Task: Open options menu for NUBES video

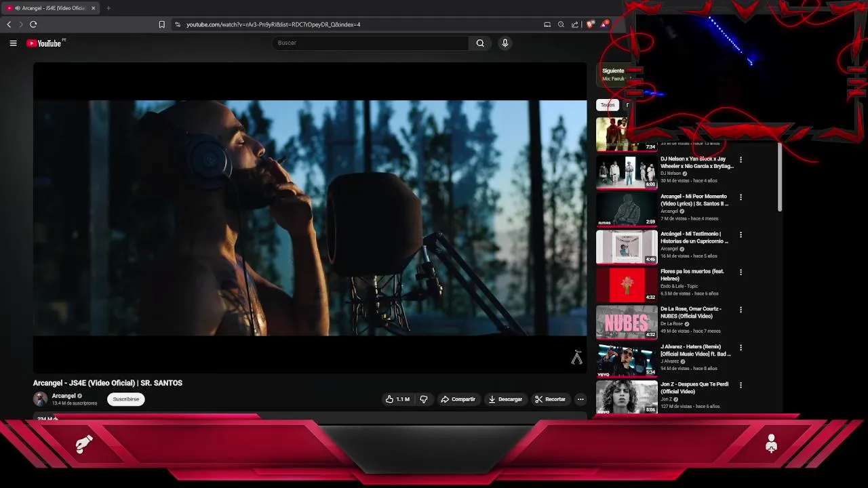Action: pyautogui.click(x=741, y=310)
